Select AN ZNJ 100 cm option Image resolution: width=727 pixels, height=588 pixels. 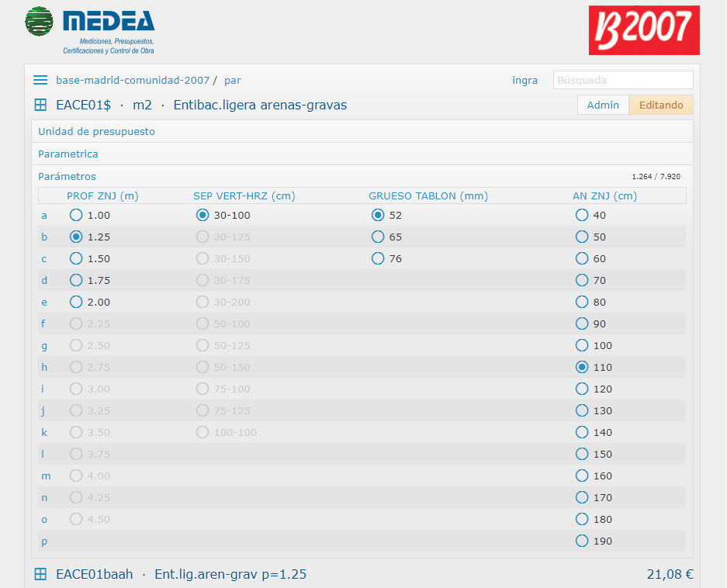pos(582,345)
